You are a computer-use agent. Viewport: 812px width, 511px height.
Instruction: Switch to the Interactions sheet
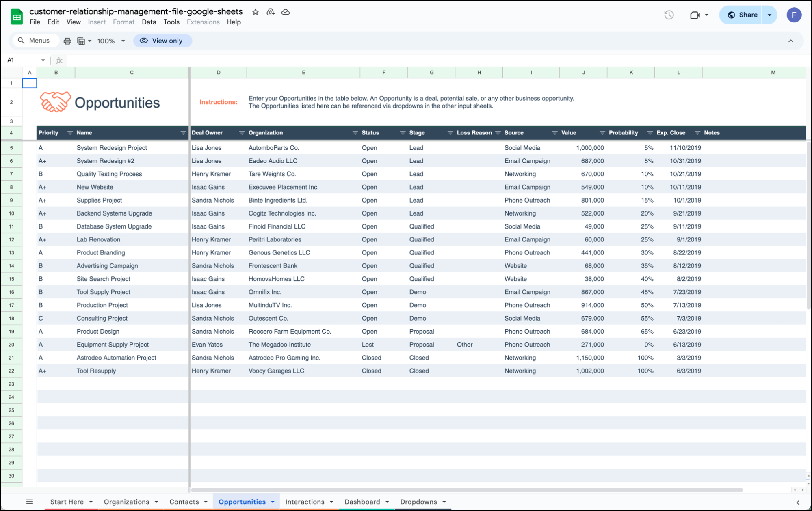305,502
